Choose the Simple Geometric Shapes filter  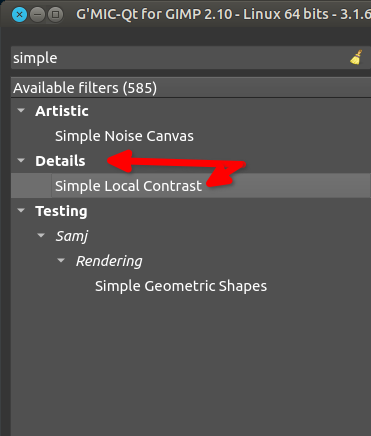[x=181, y=286]
